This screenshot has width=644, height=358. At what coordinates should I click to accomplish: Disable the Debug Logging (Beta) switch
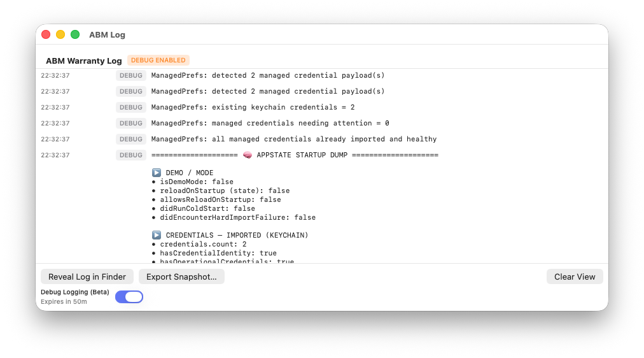pos(129,297)
